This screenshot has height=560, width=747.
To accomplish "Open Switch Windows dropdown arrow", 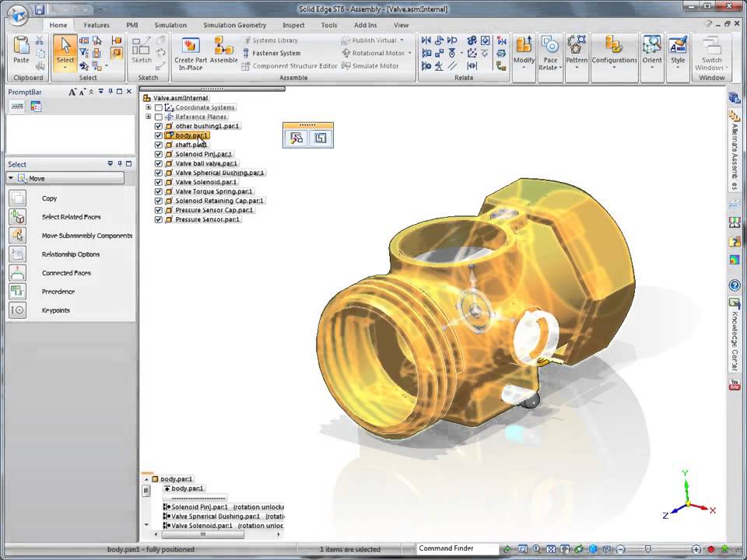I will coord(727,68).
